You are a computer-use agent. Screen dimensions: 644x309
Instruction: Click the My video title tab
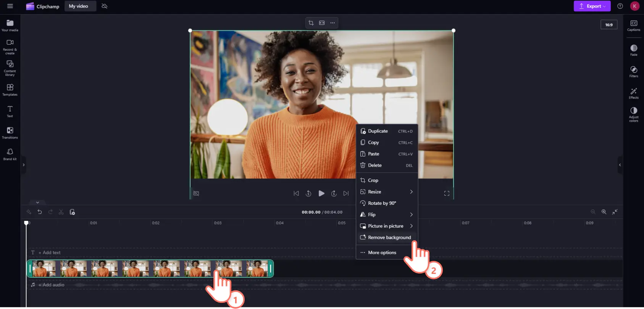(x=80, y=6)
